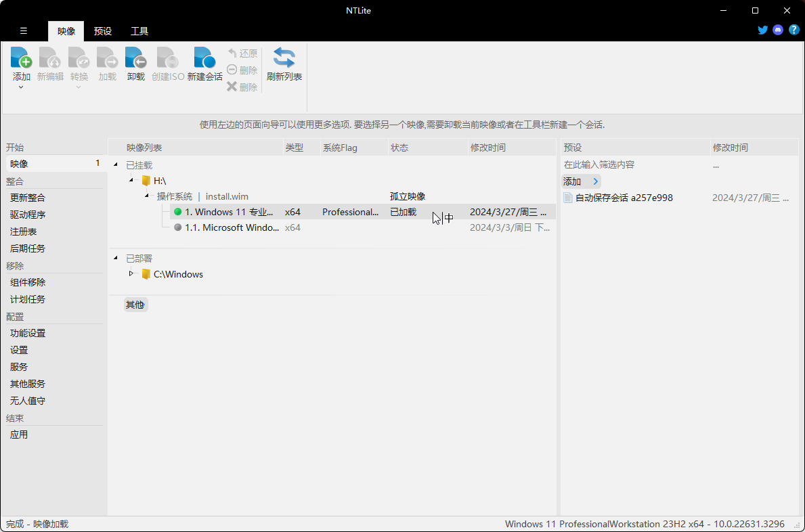Click the 类型 column header
Image resolution: width=805 pixels, height=532 pixels.
coord(301,148)
